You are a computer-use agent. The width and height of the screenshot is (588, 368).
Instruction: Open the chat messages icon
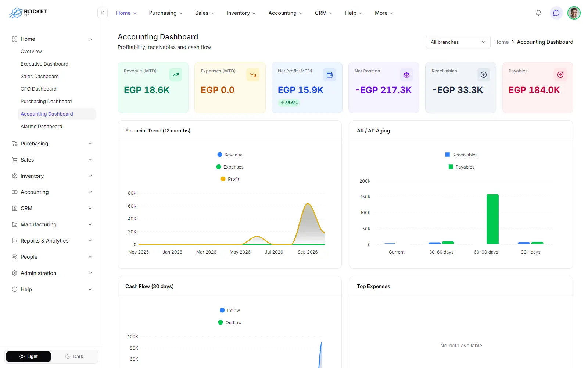pos(556,13)
